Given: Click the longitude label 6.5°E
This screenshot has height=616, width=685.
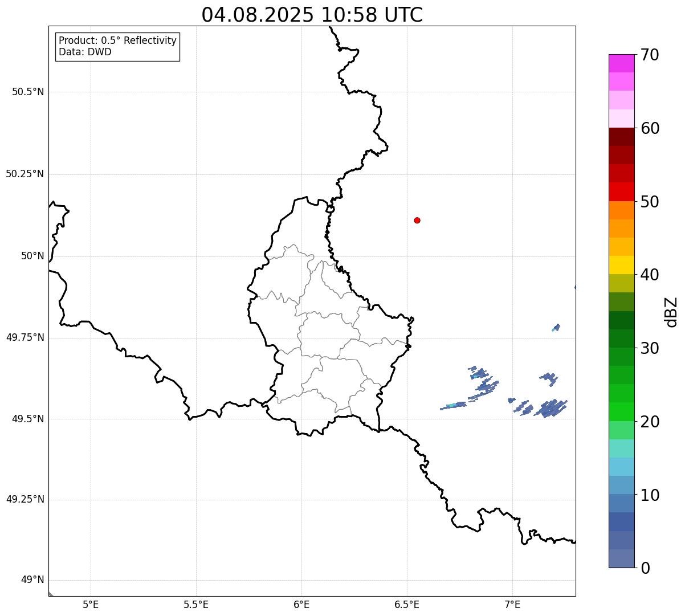Looking at the screenshot, I should (407, 604).
